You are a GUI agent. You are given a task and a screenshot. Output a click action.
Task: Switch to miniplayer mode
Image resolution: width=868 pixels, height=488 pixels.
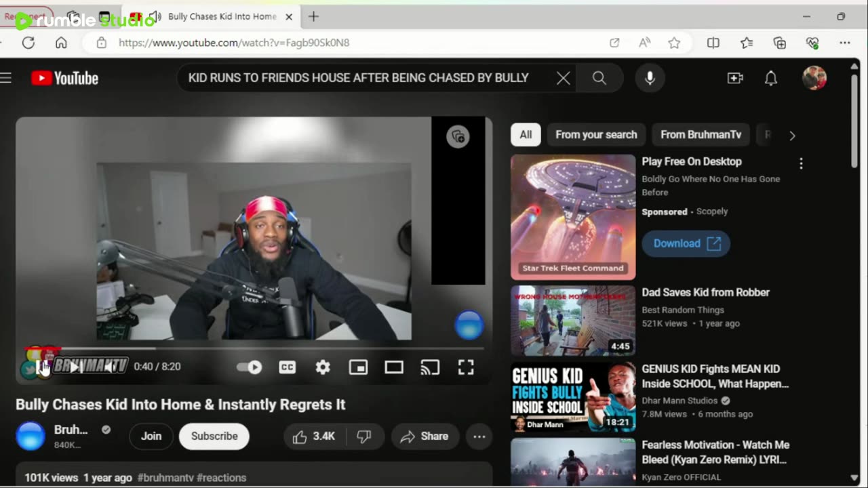coord(358,367)
